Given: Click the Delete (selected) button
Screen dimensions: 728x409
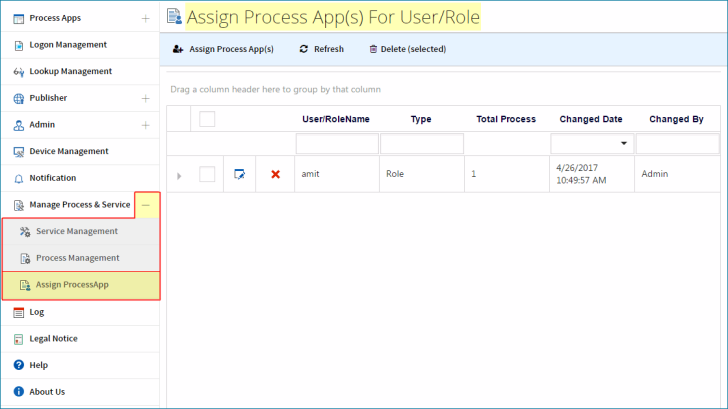Looking at the screenshot, I should [x=408, y=49].
